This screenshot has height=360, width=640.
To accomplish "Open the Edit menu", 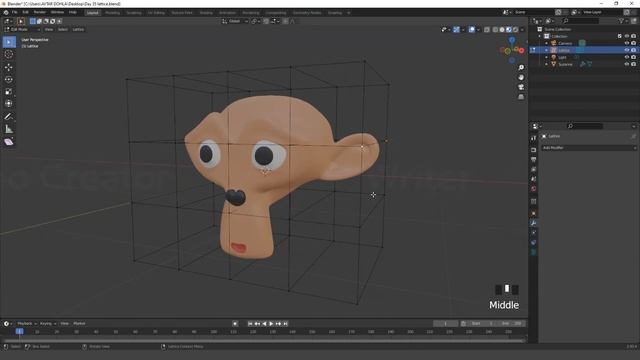I will click(x=25, y=13).
